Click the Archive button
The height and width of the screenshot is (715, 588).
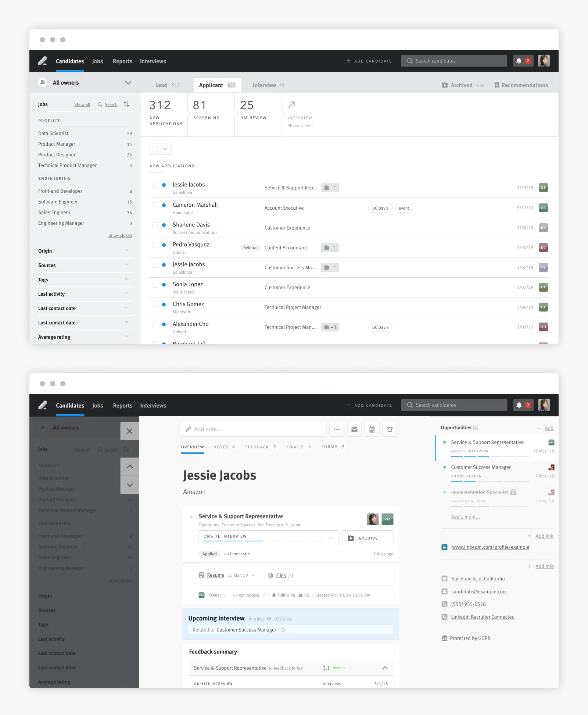[x=367, y=538]
